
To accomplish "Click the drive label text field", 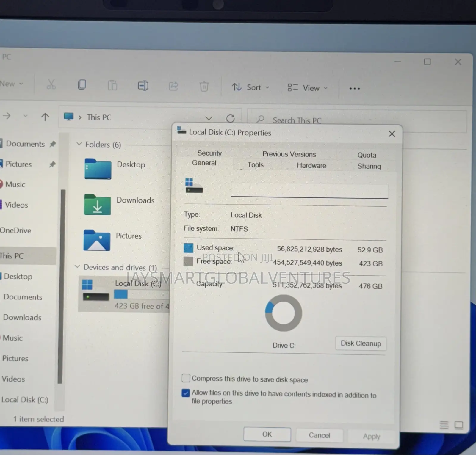I will (x=309, y=190).
